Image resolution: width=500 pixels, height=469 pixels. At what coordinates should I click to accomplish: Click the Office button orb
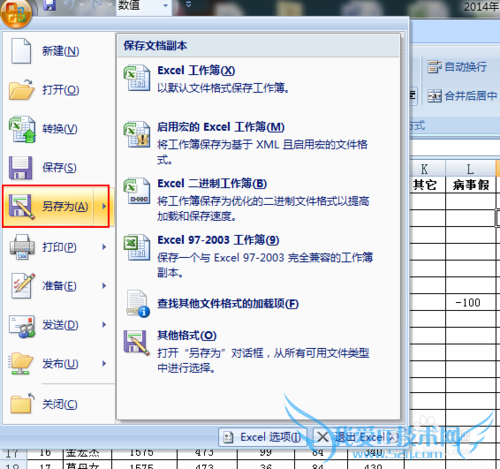tap(16, 13)
